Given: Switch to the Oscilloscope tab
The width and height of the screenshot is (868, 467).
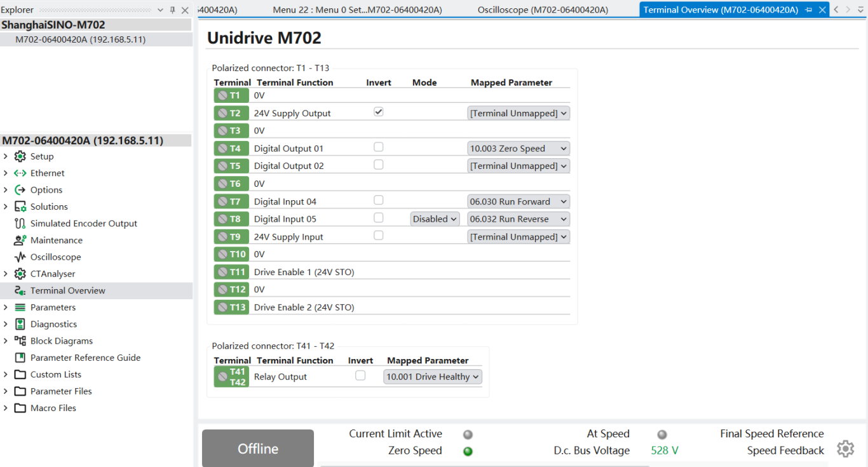Looking at the screenshot, I should 542,10.
